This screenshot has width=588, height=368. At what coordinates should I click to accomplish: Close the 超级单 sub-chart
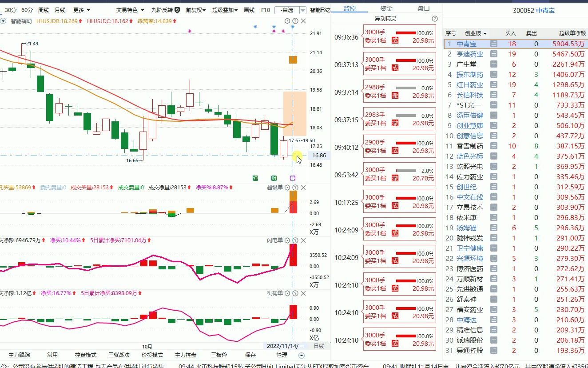(x=303, y=188)
